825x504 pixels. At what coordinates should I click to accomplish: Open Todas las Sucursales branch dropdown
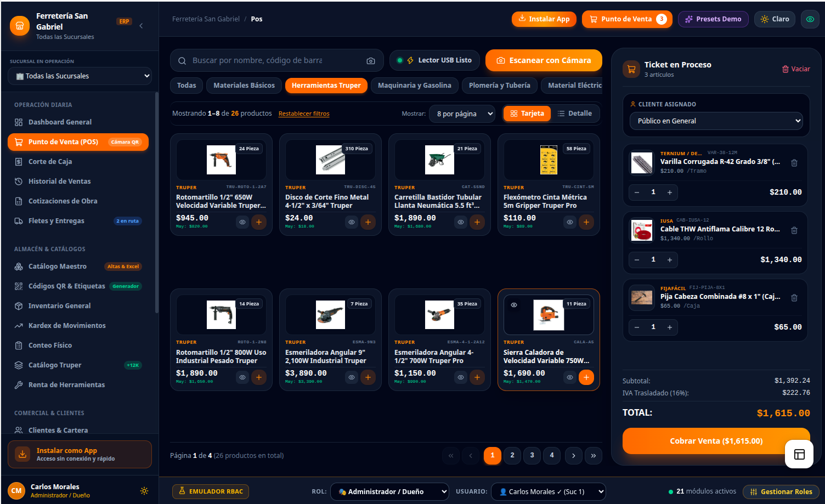coord(80,76)
